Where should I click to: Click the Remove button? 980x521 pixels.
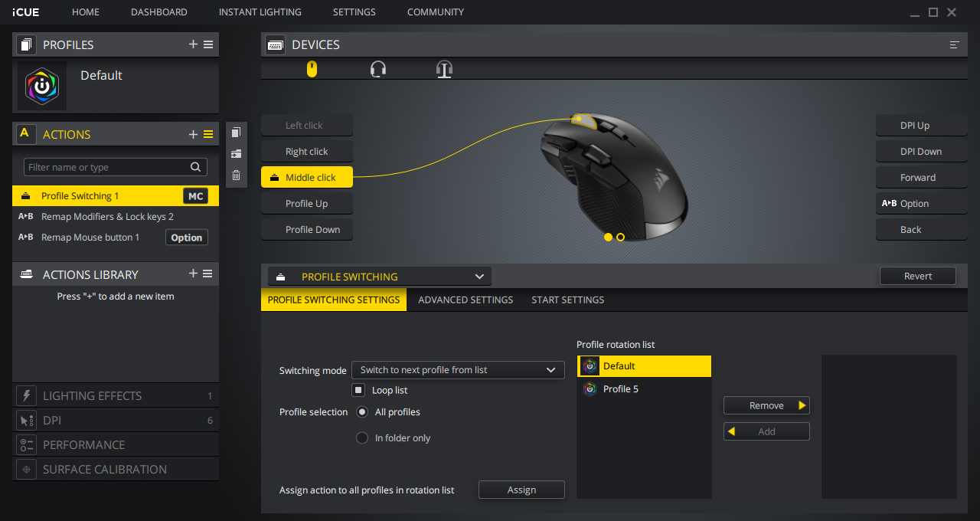click(x=766, y=405)
